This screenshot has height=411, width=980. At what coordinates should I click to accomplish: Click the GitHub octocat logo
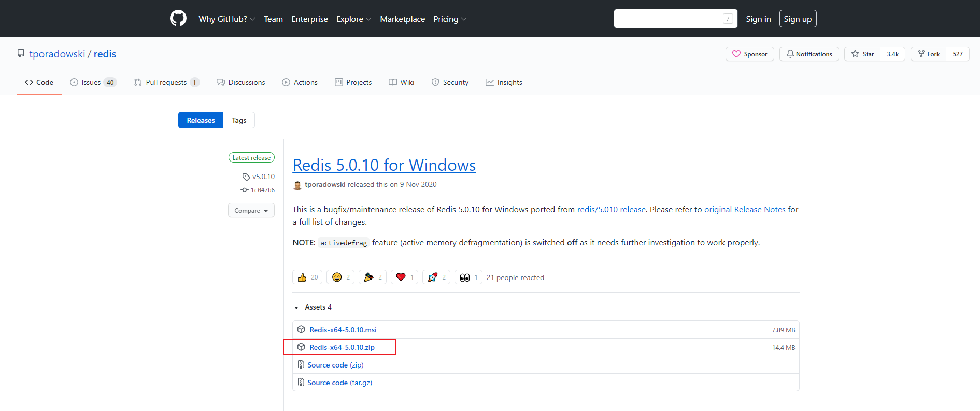point(178,19)
